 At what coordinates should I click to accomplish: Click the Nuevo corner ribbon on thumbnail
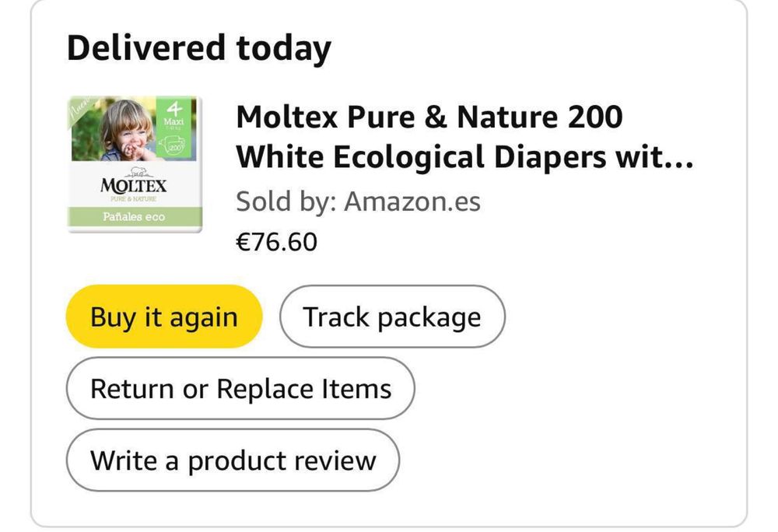click(x=79, y=108)
